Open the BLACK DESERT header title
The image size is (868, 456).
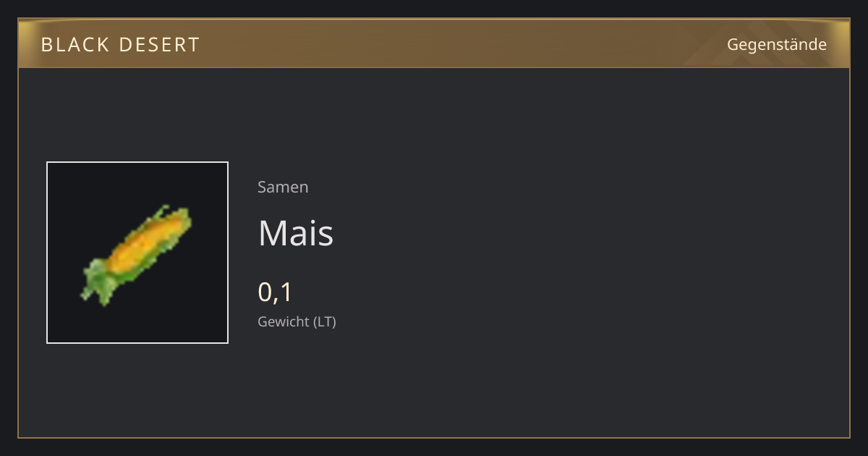point(120,45)
